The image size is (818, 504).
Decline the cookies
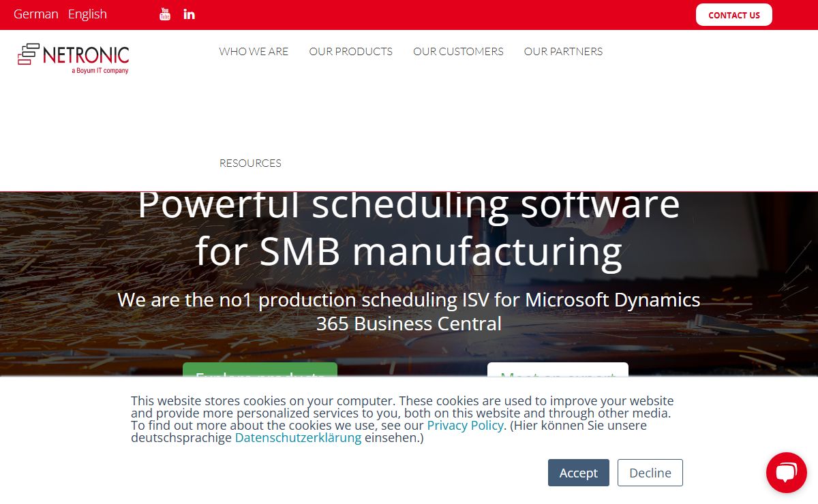pyautogui.click(x=650, y=473)
